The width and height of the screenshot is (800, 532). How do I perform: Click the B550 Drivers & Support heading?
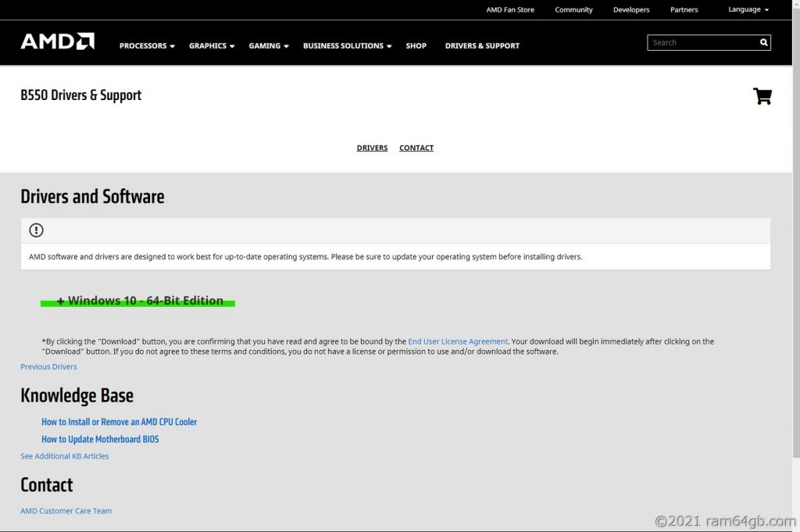tap(80, 95)
